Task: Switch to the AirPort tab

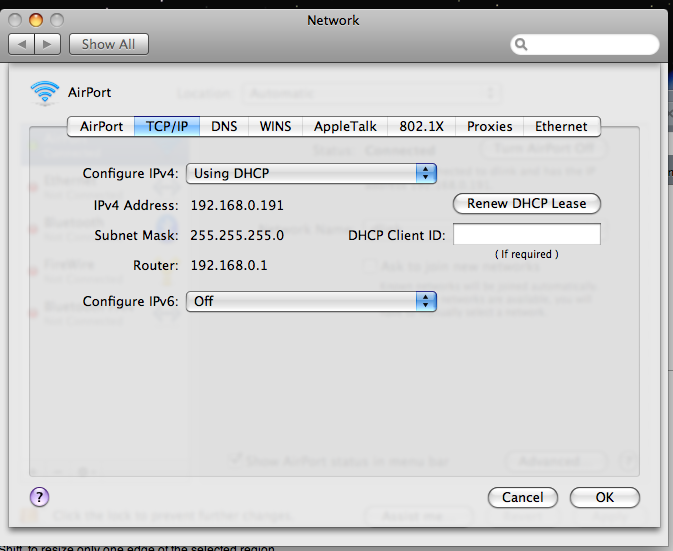Action: point(101,126)
